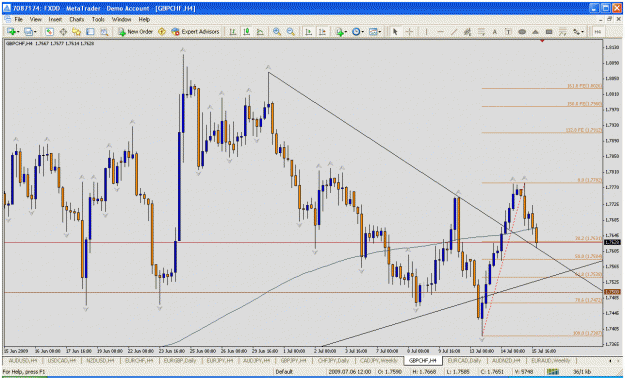Click the 38.2 Fibonacci level label
The height and width of the screenshot is (378, 625).
[x=588, y=238]
